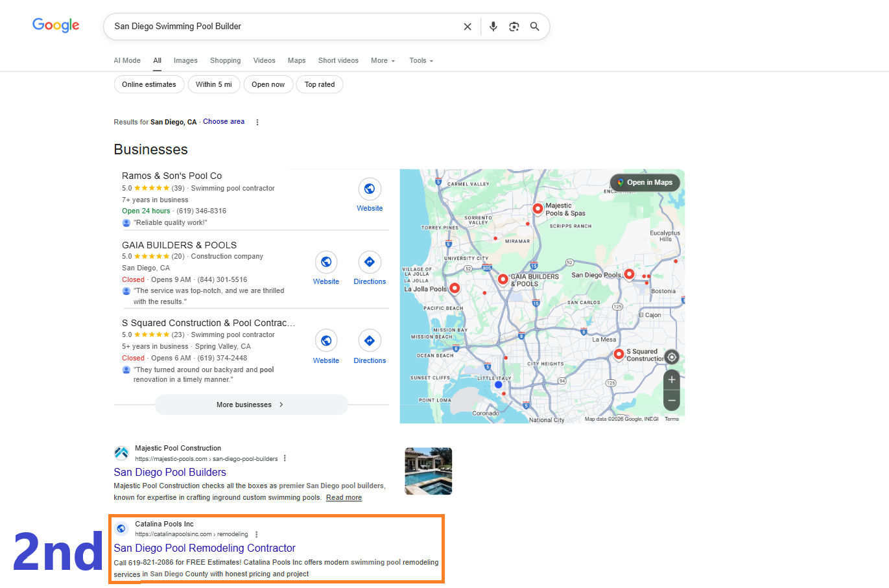
Task: Start voice search with microphone icon
Action: point(493,27)
